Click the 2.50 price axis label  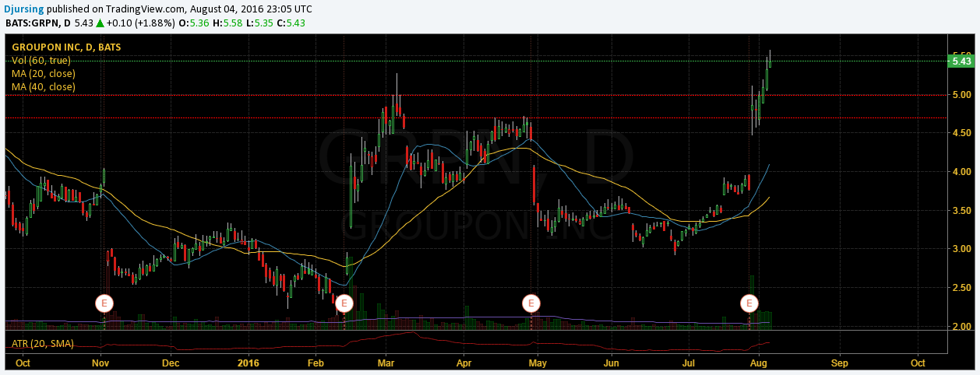tap(961, 288)
